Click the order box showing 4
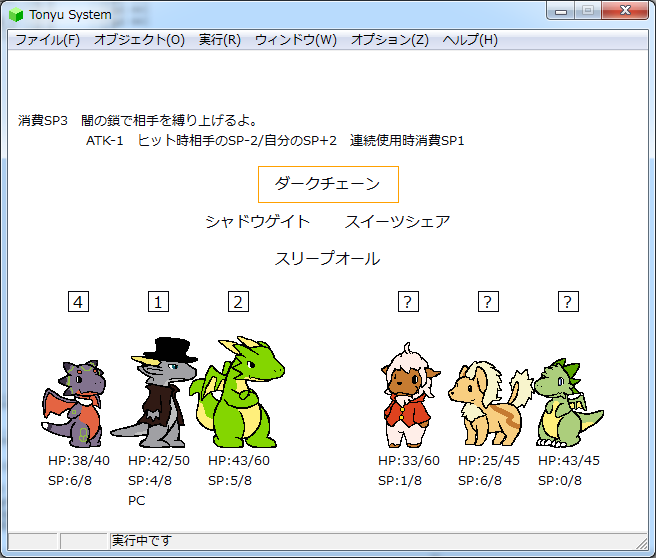The width and height of the screenshot is (656, 558). point(78,302)
